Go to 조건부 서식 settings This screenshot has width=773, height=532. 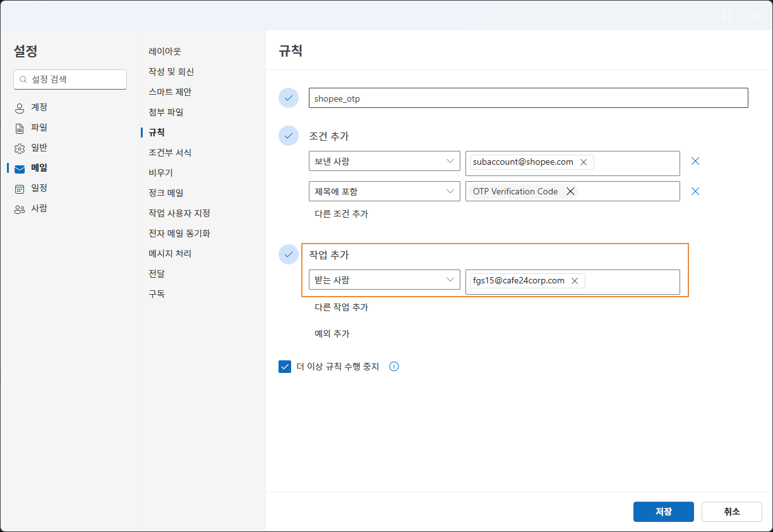(x=169, y=153)
